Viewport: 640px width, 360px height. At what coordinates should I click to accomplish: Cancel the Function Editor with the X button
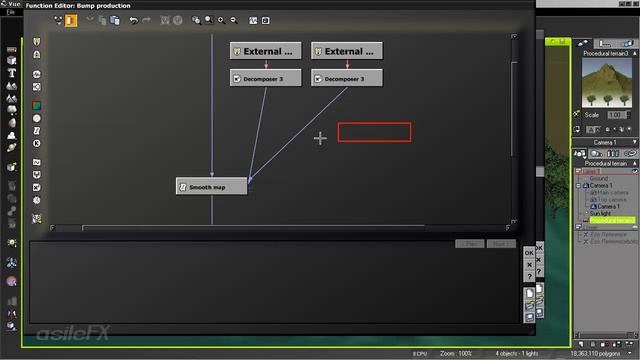click(529, 264)
